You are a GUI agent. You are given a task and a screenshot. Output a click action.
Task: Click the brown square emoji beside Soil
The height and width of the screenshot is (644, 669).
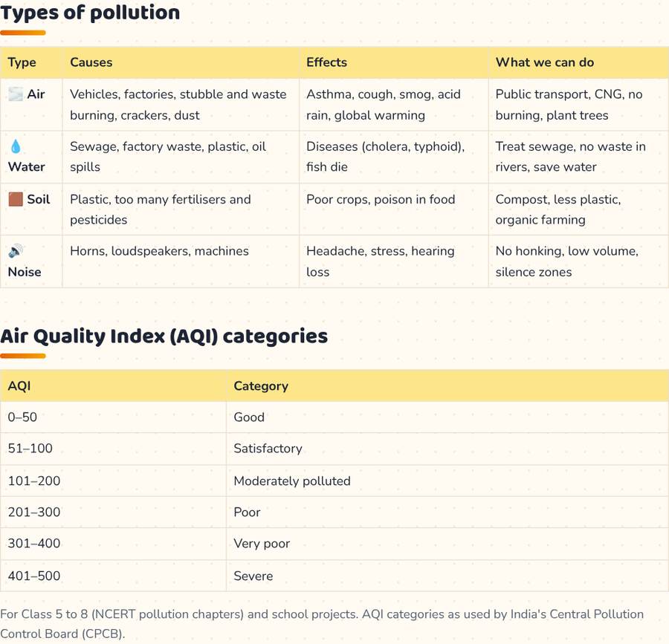click(x=16, y=199)
